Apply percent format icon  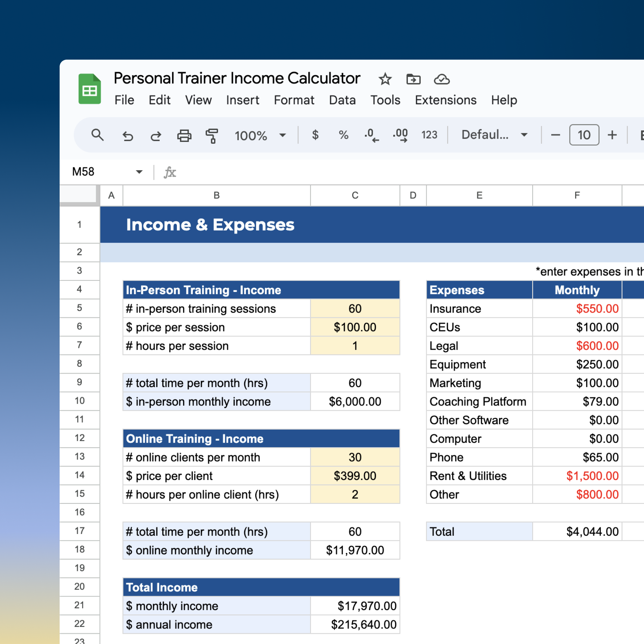[343, 135]
